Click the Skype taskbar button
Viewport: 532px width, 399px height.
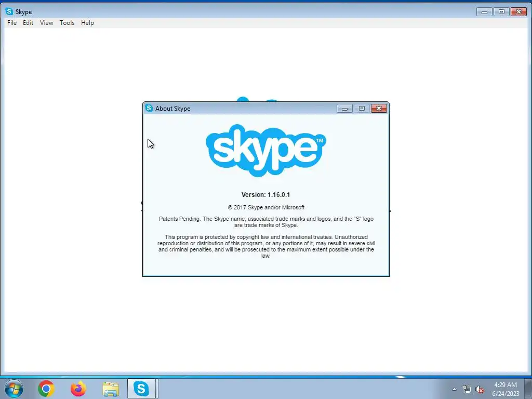point(141,389)
